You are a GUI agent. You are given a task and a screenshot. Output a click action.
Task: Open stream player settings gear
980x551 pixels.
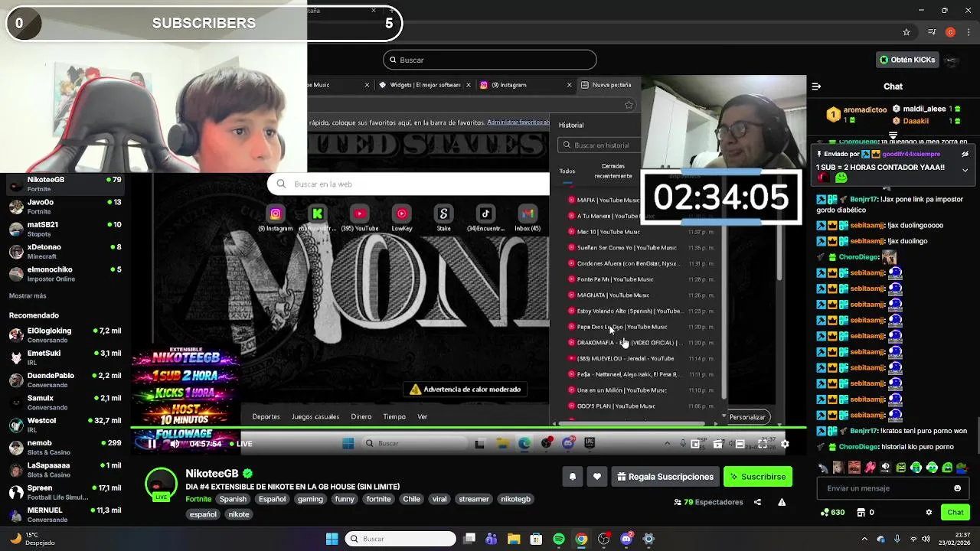785,444
